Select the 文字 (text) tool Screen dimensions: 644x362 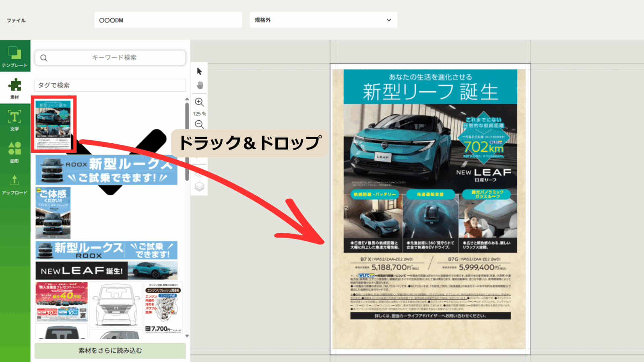click(x=15, y=120)
